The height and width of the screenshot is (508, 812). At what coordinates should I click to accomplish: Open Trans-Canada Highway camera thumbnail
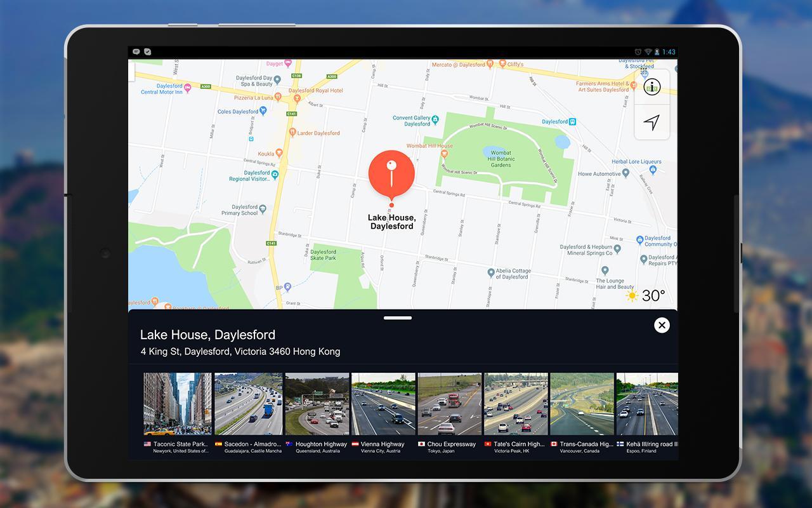tap(582, 404)
